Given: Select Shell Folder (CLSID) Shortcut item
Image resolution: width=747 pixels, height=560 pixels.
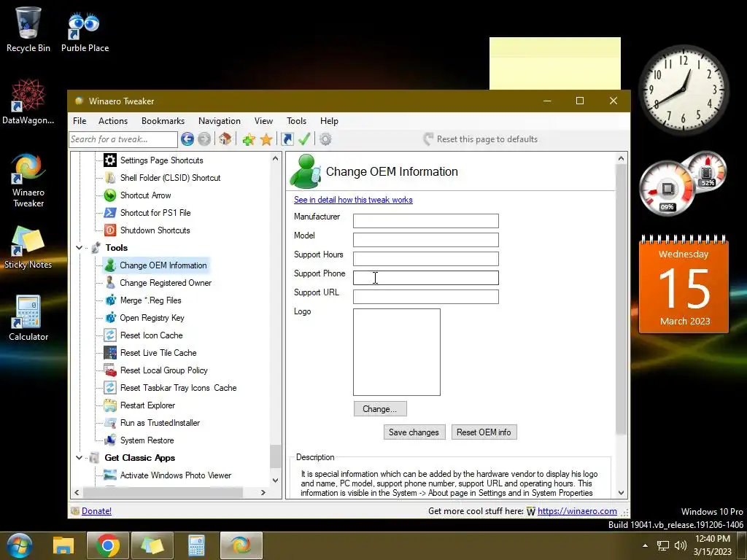Looking at the screenshot, I should click(170, 178).
